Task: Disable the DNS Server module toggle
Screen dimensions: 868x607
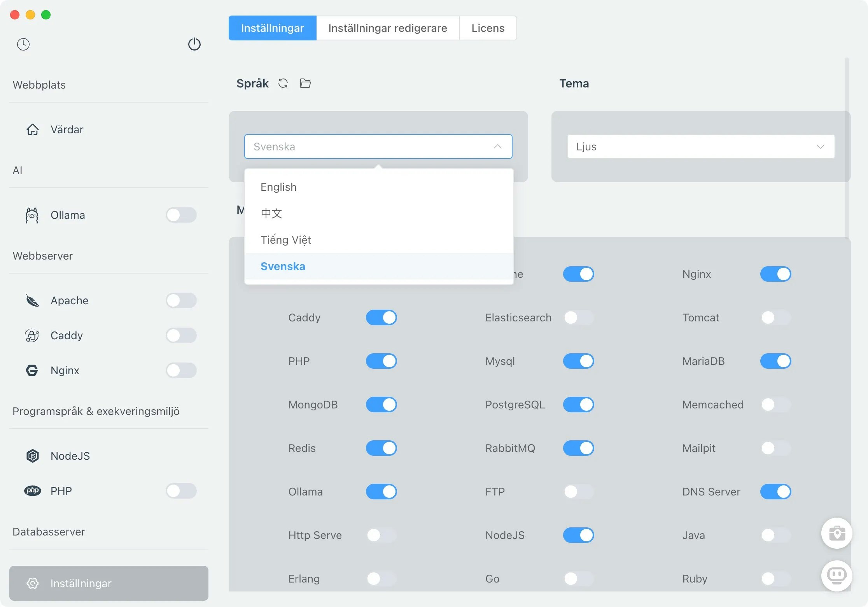Action: 776,492
